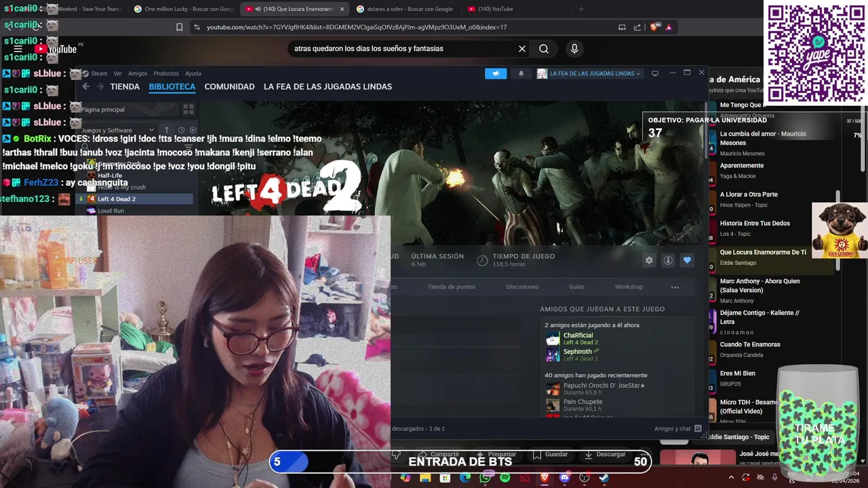
Task: Open Tienda de puntos game link
Action: pos(451,287)
